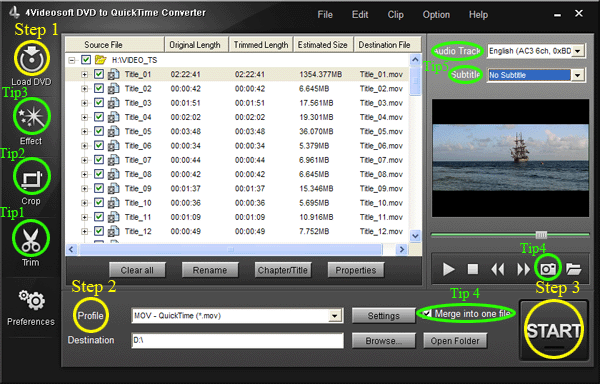Uncheck the Title_03 checkbox

pos(99,103)
